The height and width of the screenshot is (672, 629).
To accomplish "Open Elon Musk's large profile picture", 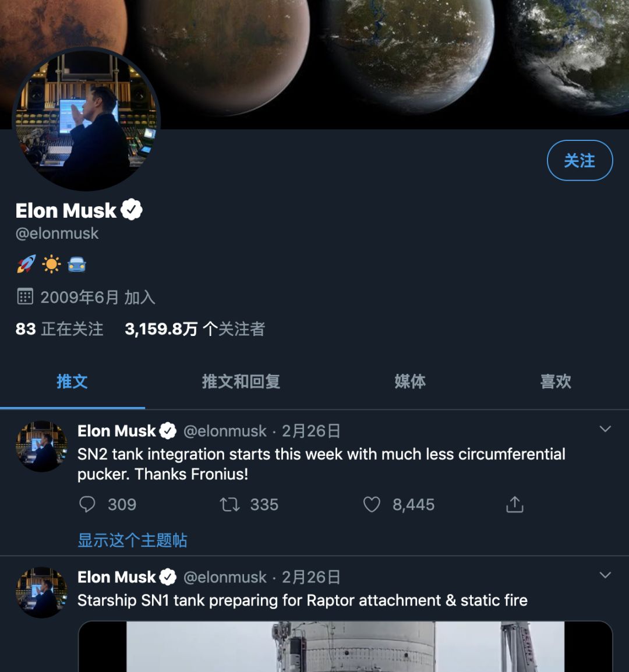I will [86, 119].
